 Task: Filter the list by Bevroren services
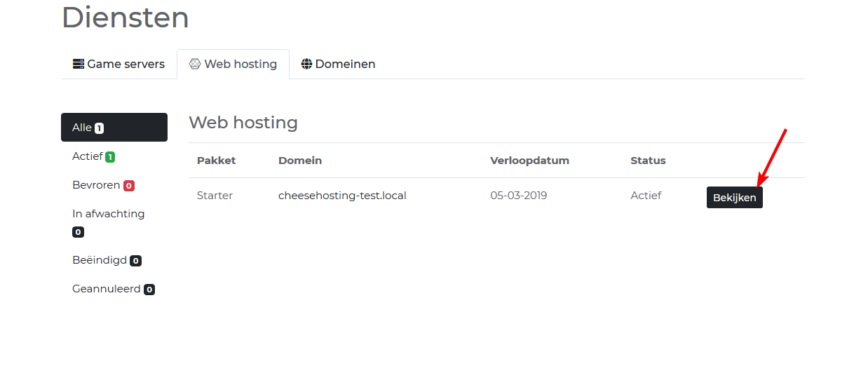coord(97,185)
